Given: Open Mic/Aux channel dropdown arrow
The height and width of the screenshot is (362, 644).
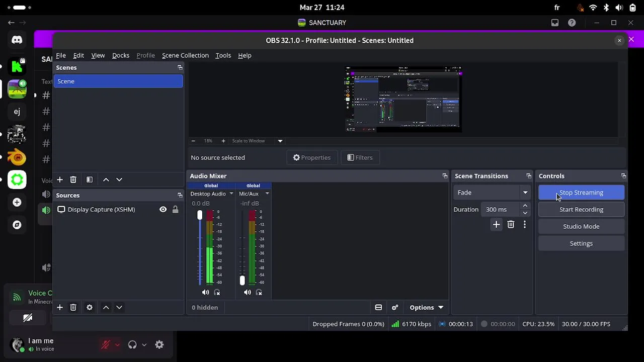Looking at the screenshot, I should 267,194.
